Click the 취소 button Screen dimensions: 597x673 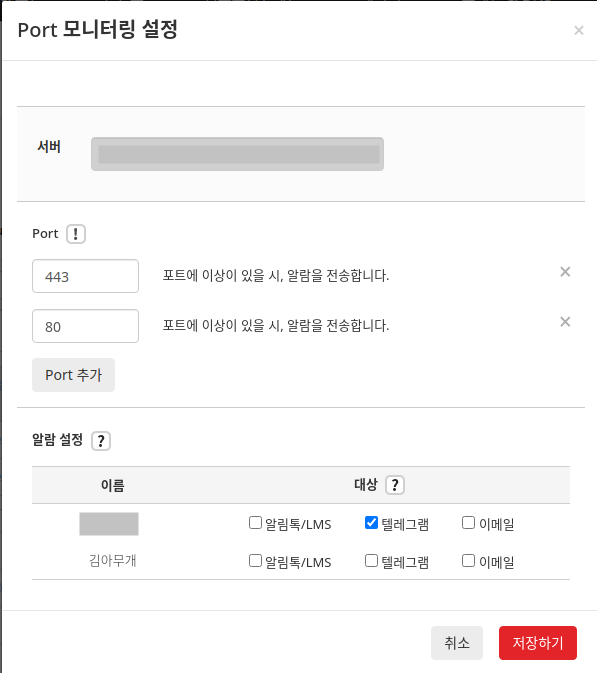[457, 643]
